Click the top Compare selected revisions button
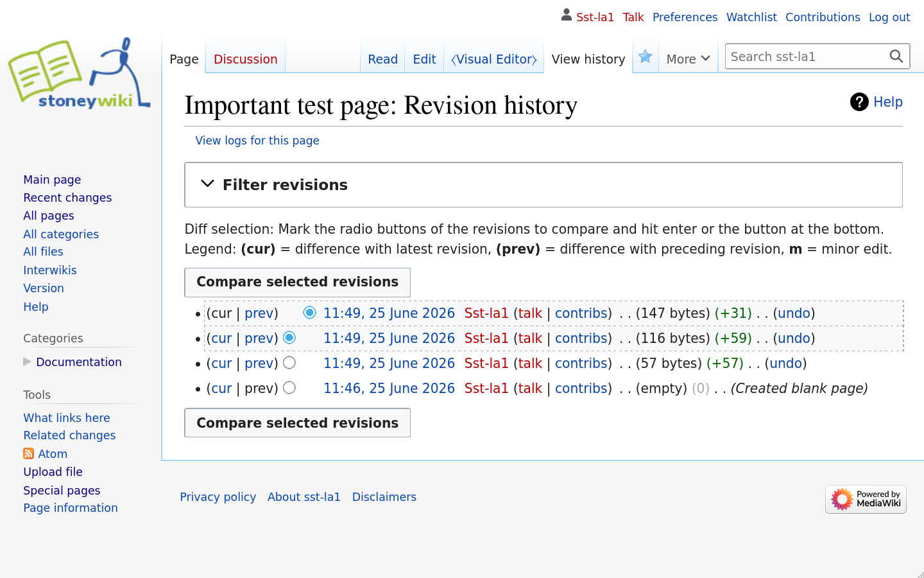 point(297,283)
